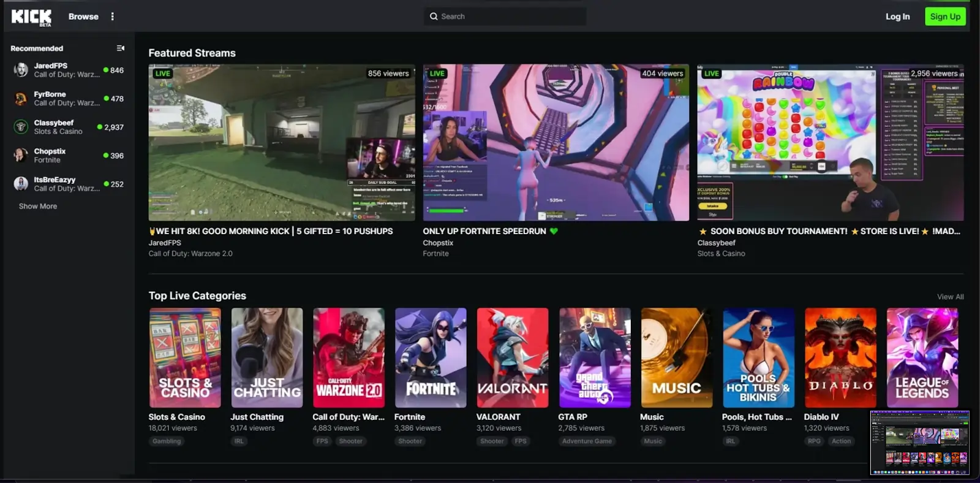
Task: Click the Music tag under Music category
Action: (653, 441)
